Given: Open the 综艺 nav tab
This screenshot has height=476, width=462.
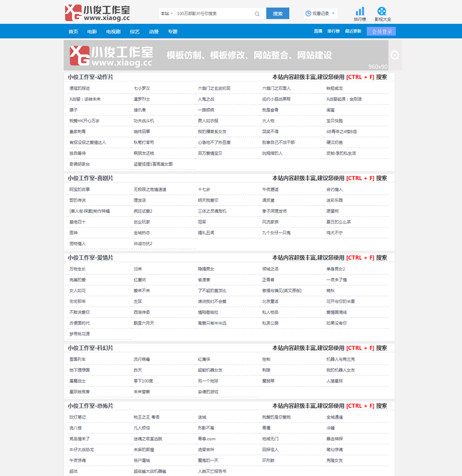Looking at the screenshot, I should [x=135, y=32].
